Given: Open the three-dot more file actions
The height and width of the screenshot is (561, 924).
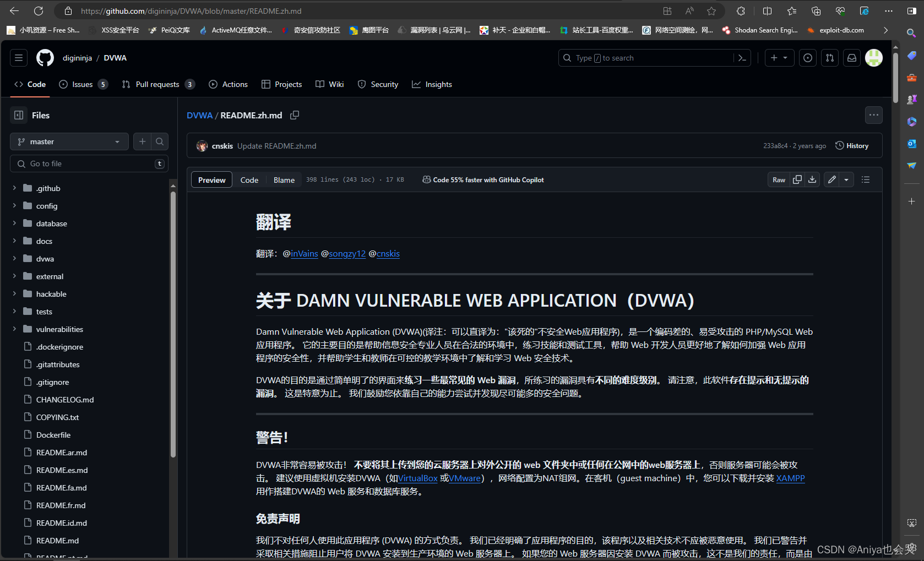Looking at the screenshot, I should click(874, 115).
